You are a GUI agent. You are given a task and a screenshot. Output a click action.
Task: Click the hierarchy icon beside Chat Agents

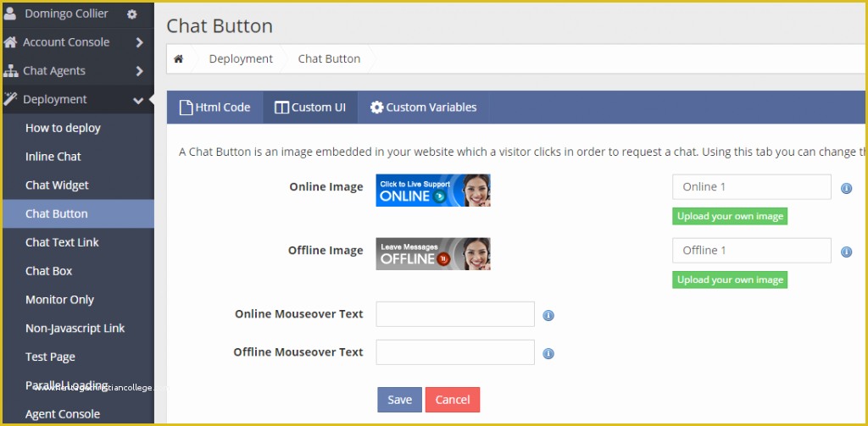10,71
